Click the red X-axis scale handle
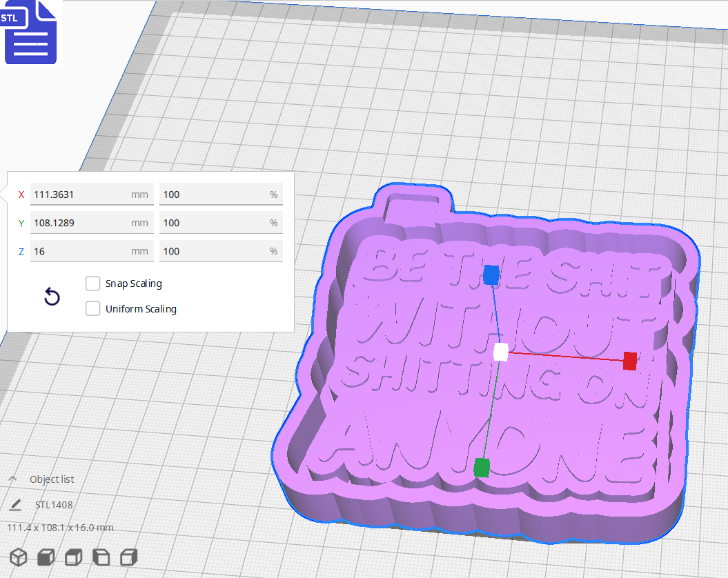The image size is (728, 578). pos(630,360)
